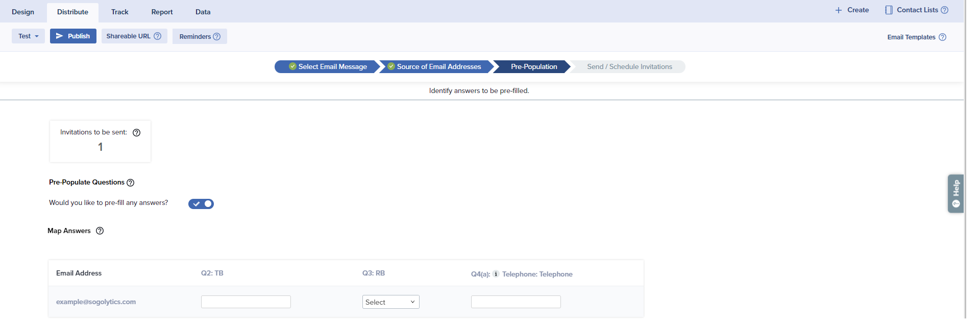The width and height of the screenshot is (980, 321).
Task: Toggle the pre-fill answers switch
Action: [201, 204]
